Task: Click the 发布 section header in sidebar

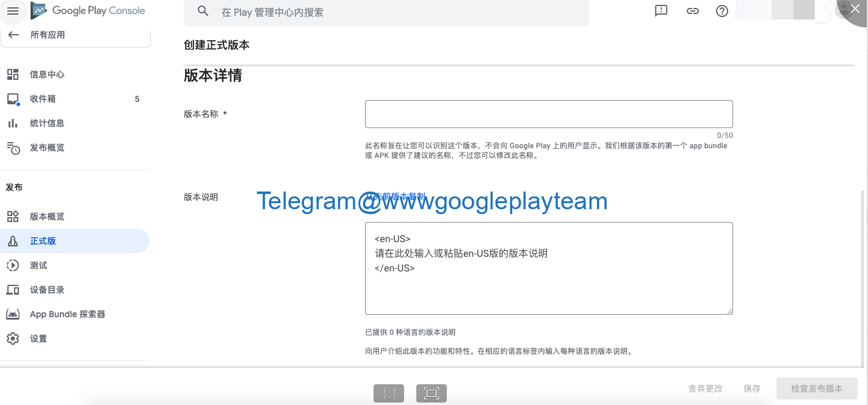Action: (x=14, y=187)
